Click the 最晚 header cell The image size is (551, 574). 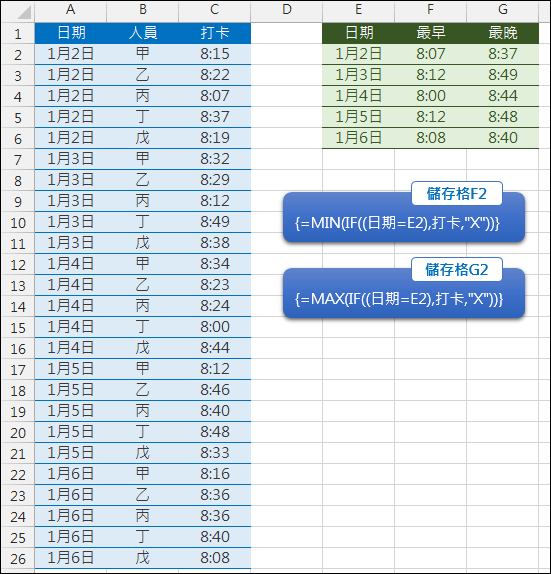[503, 33]
